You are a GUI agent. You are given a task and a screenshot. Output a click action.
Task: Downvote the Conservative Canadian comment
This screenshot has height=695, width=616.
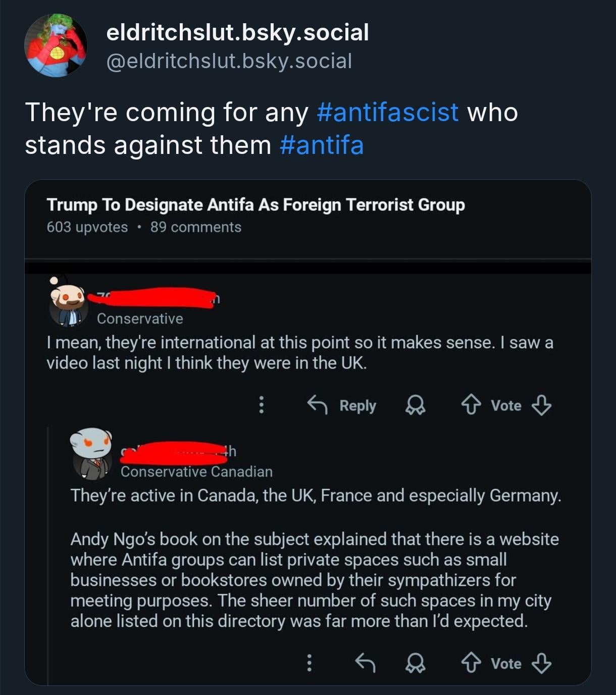[x=541, y=663]
